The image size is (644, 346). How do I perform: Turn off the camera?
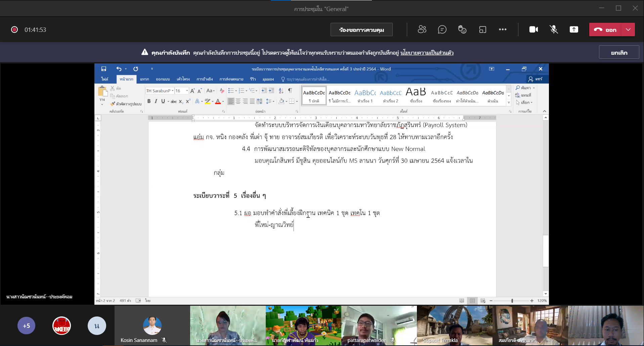533,30
